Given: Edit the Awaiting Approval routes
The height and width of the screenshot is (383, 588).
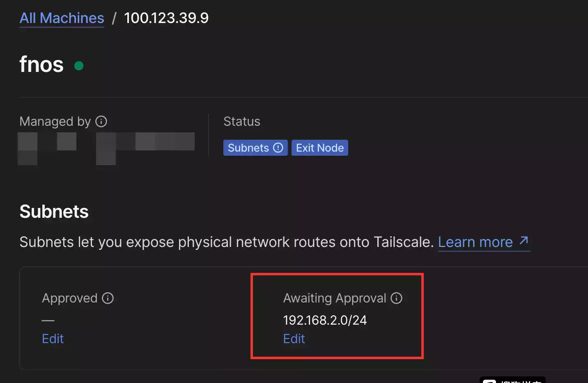Looking at the screenshot, I should (294, 339).
